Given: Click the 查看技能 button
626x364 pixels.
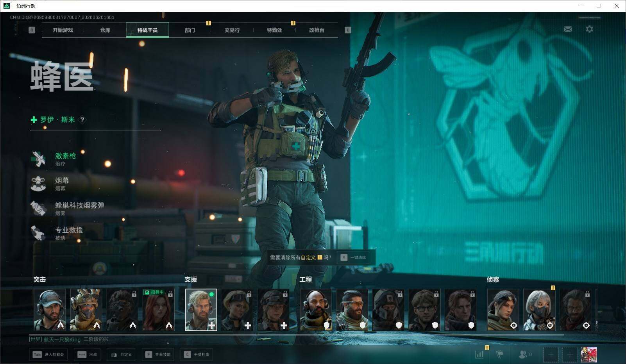Looking at the screenshot, I should 158,355.
